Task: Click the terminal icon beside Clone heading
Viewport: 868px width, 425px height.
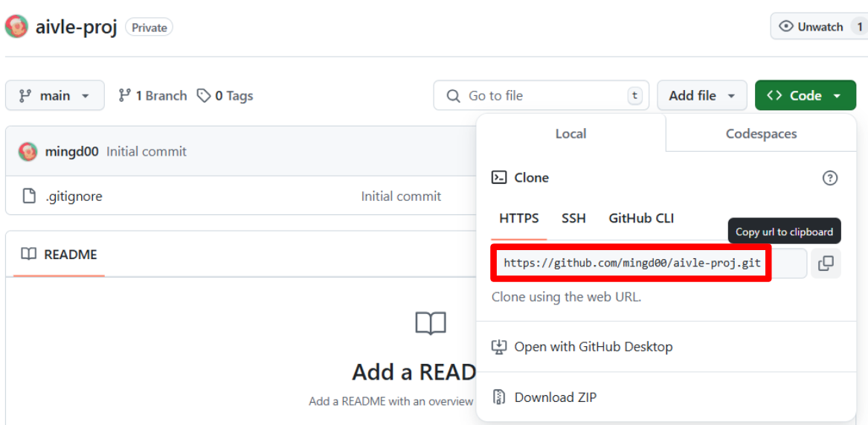Action: pyautogui.click(x=499, y=178)
